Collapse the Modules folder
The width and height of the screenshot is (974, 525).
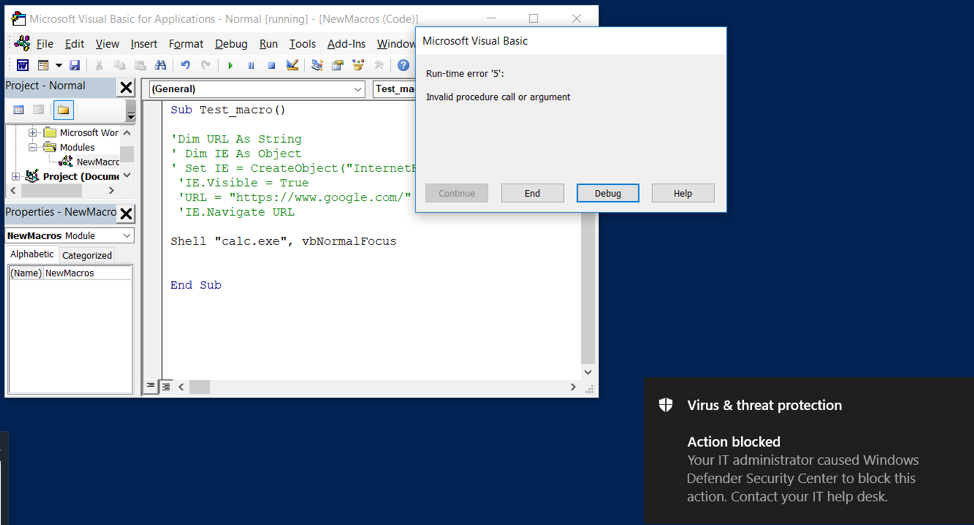[x=32, y=147]
